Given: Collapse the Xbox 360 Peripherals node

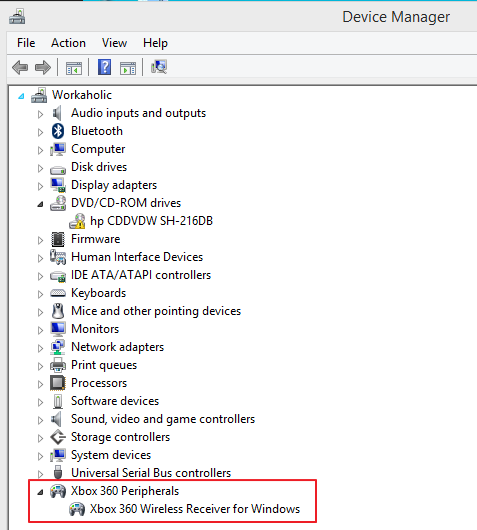Looking at the screenshot, I should pyautogui.click(x=40, y=492).
